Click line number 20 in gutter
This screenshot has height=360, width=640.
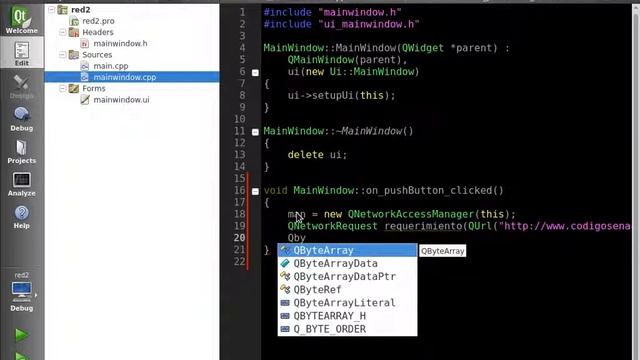tap(240, 238)
